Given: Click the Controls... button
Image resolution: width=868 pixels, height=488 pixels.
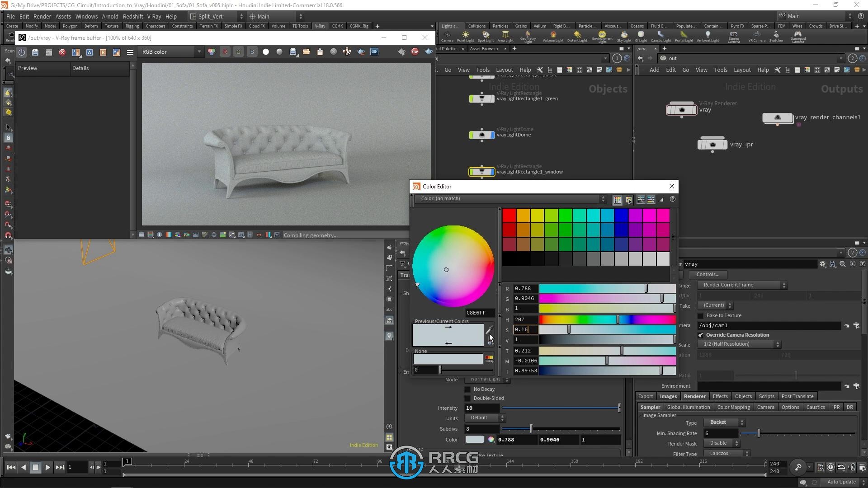Looking at the screenshot, I should [708, 274].
